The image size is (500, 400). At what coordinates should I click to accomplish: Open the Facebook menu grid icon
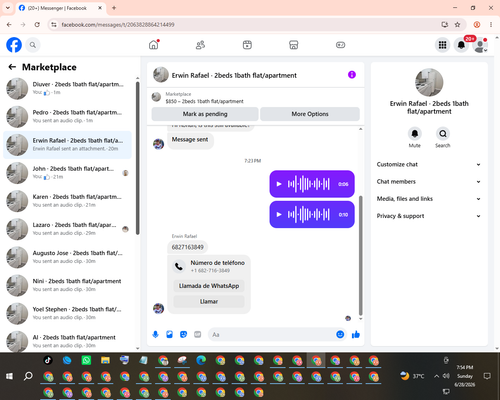coord(442,45)
